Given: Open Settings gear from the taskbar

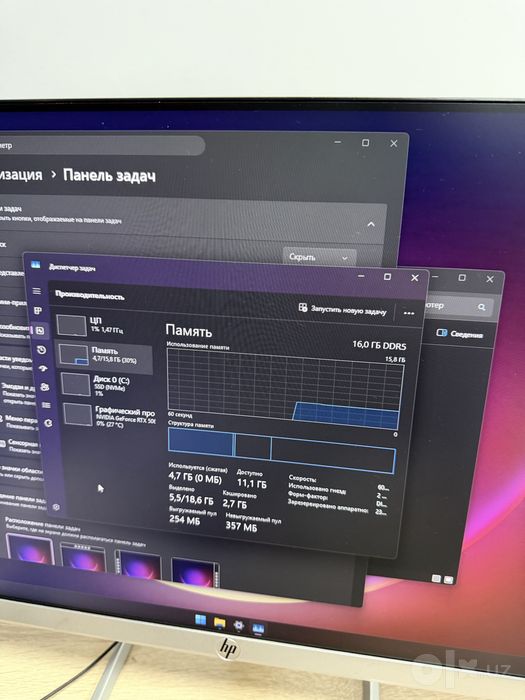Looking at the screenshot, I should pyautogui.click(x=239, y=626).
